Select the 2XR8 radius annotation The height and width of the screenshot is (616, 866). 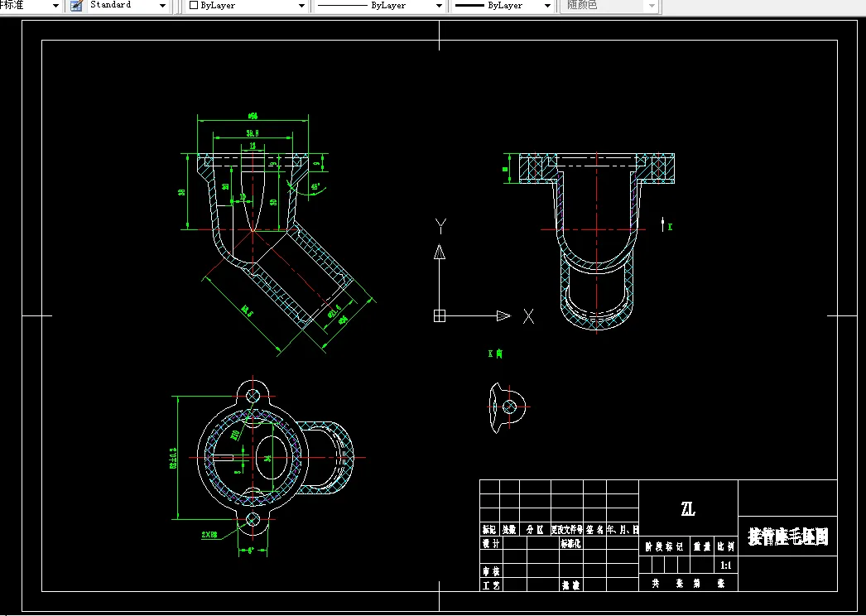209,535
